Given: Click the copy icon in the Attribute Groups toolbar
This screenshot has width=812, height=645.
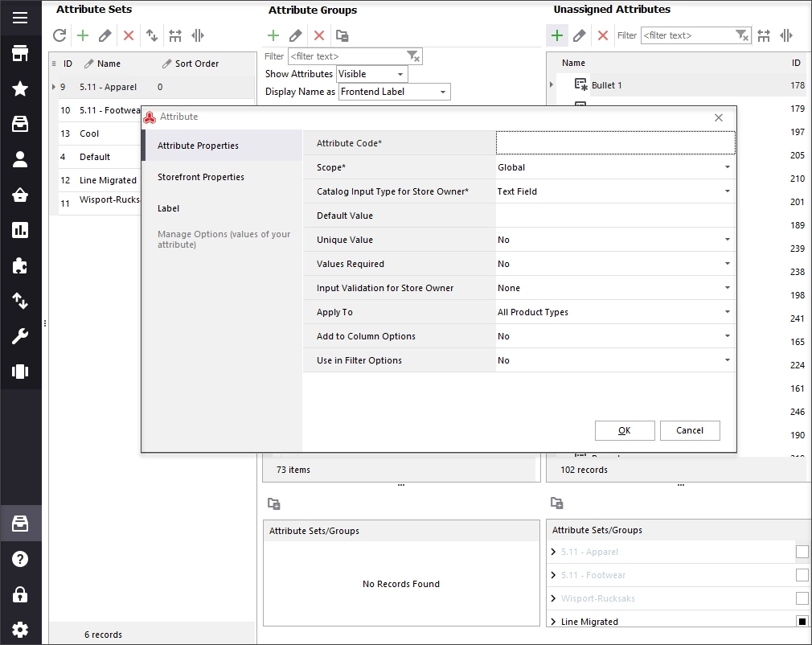Looking at the screenshot, I should tap(342, 35).
